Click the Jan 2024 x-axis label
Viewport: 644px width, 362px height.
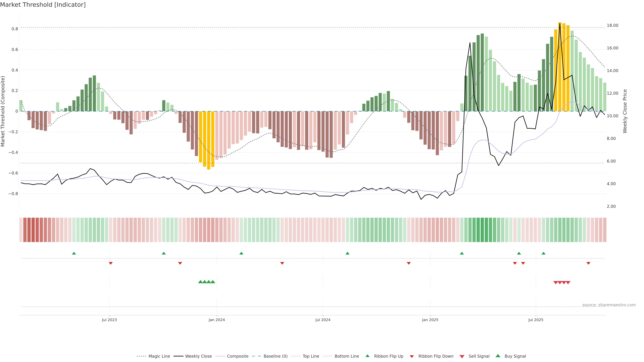[217, 320]
